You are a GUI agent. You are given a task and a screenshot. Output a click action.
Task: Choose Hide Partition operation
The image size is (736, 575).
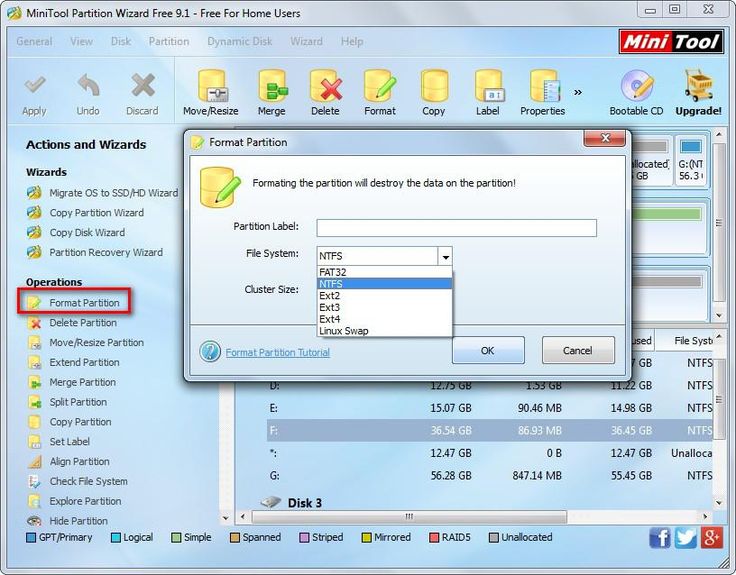78,521
